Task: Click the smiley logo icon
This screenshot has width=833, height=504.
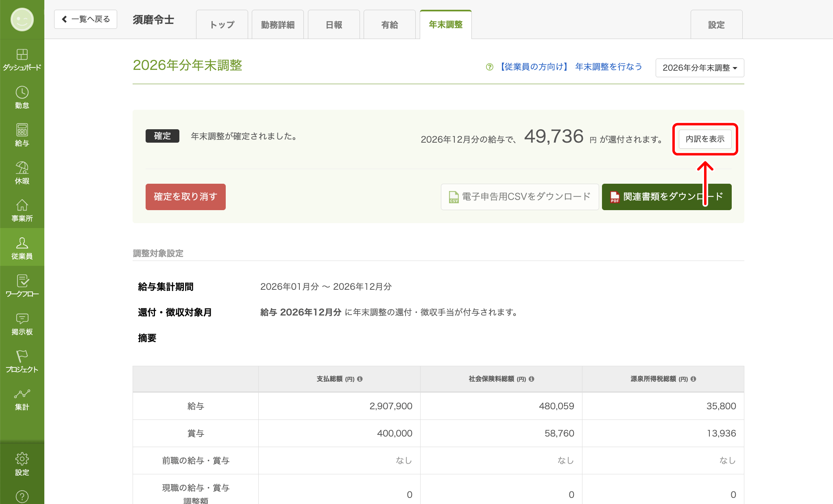Action: click(22, 20)
